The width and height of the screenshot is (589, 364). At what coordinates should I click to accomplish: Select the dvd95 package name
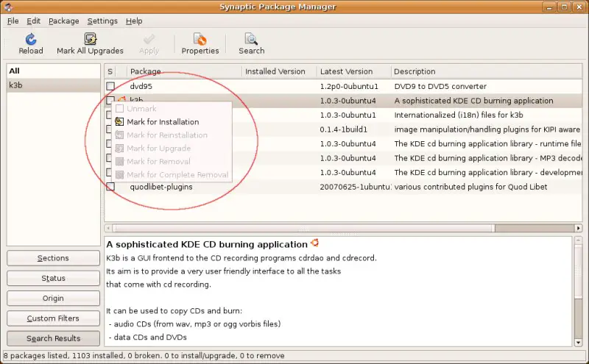(x=141, y=86)
